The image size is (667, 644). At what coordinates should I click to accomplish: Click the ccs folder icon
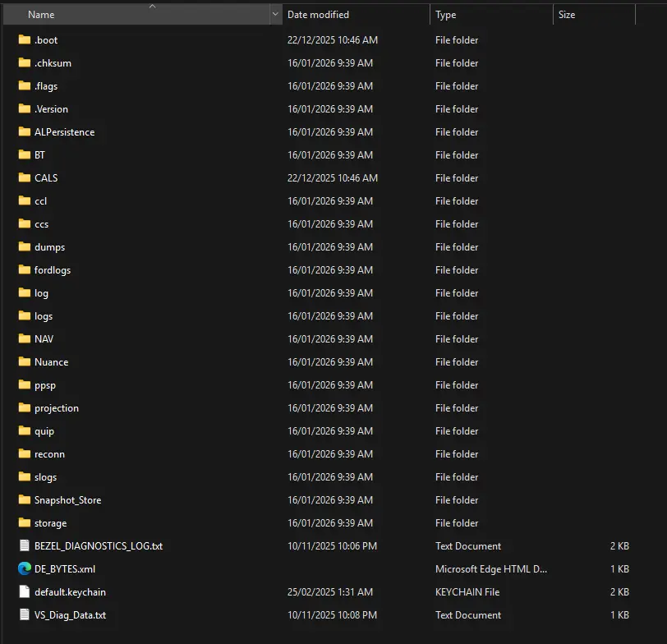(25, 223)
